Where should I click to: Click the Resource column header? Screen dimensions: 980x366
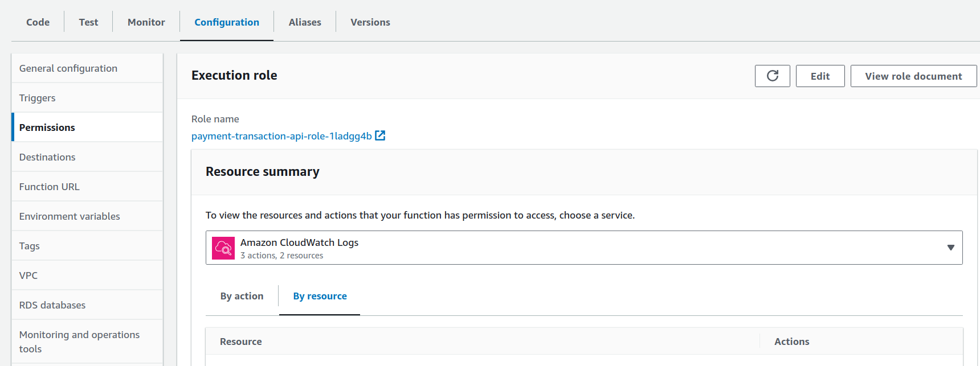[241, 342]
